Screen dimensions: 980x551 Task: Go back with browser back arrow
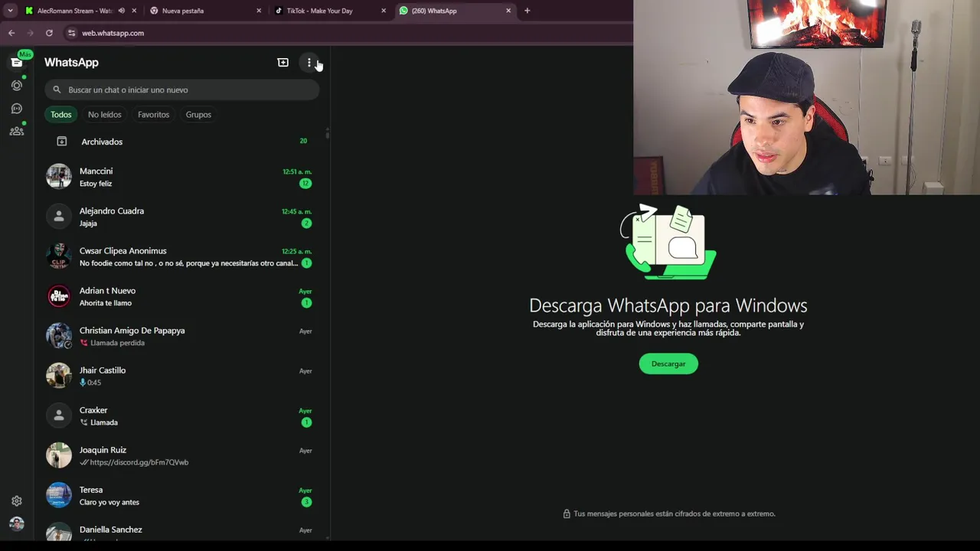[x=11, y=33]
